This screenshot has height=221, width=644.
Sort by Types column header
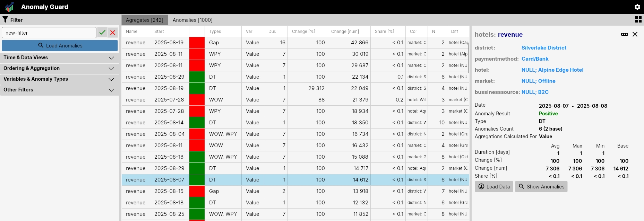click(223, 31)
